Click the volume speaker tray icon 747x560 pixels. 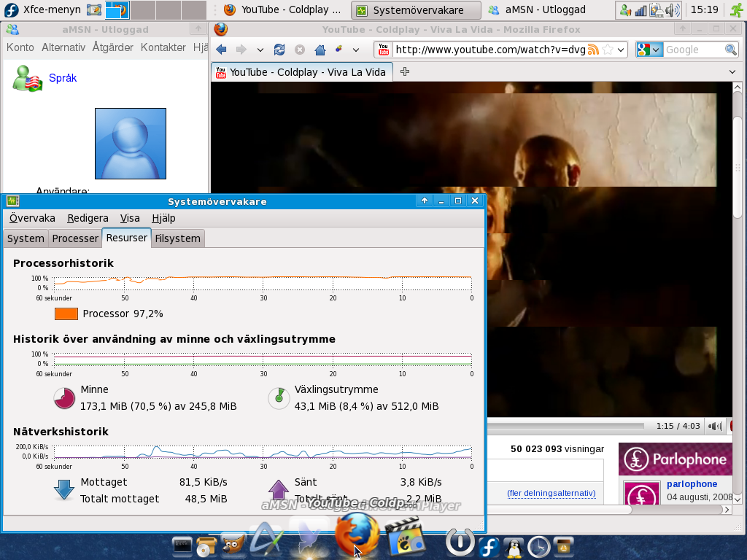point(673,10)
